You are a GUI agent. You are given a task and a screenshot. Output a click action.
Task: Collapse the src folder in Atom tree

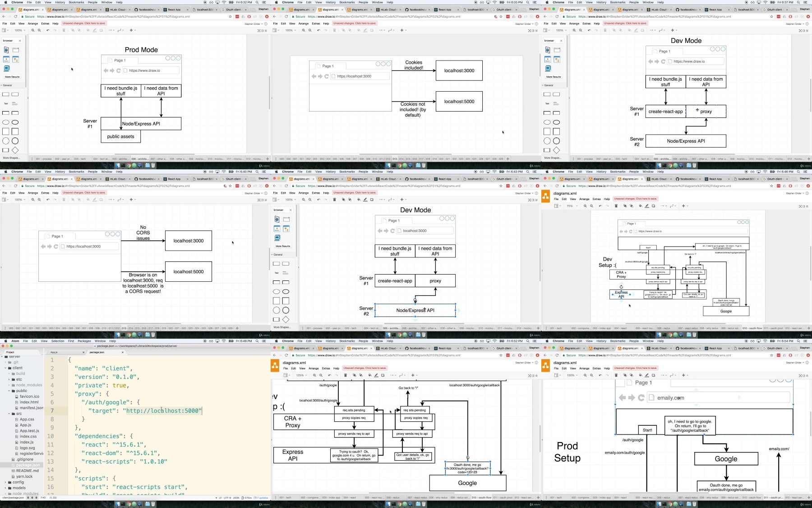coord(9,414)
